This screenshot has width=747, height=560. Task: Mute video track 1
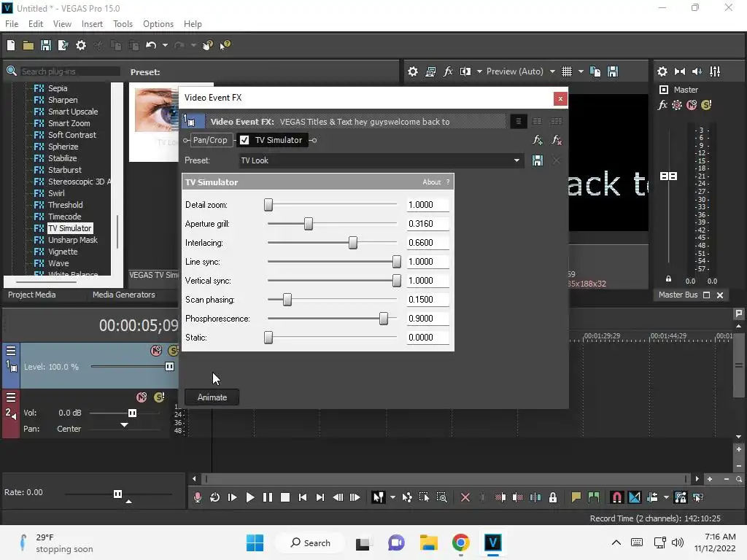point(156,351)
